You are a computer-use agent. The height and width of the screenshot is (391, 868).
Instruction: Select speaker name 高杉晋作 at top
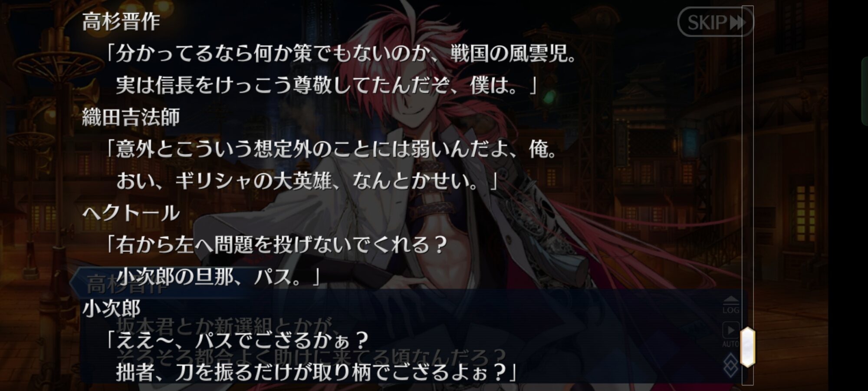tap(121, 22)
